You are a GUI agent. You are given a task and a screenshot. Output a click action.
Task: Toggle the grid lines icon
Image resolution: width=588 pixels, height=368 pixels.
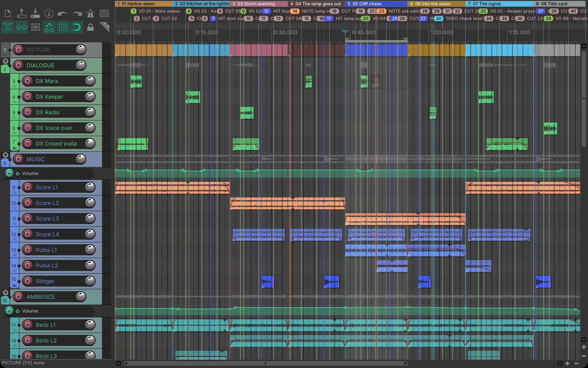(63, 27)
